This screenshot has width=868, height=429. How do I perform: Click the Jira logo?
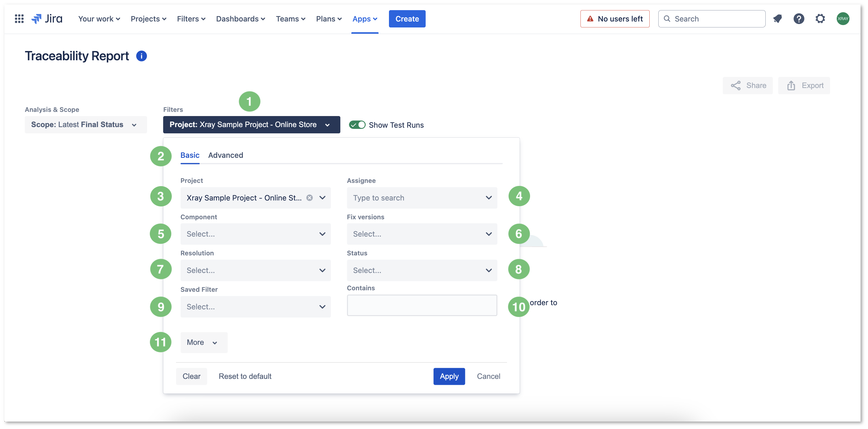pyautogui.click(x=47, y=19)
